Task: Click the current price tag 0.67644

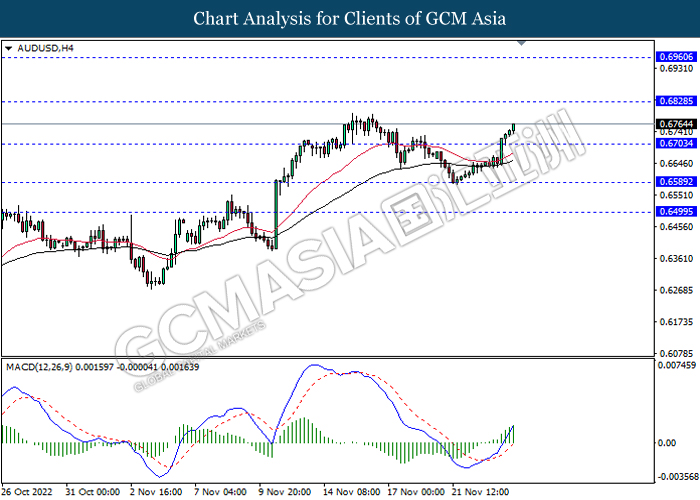Action: pos(676,124)
